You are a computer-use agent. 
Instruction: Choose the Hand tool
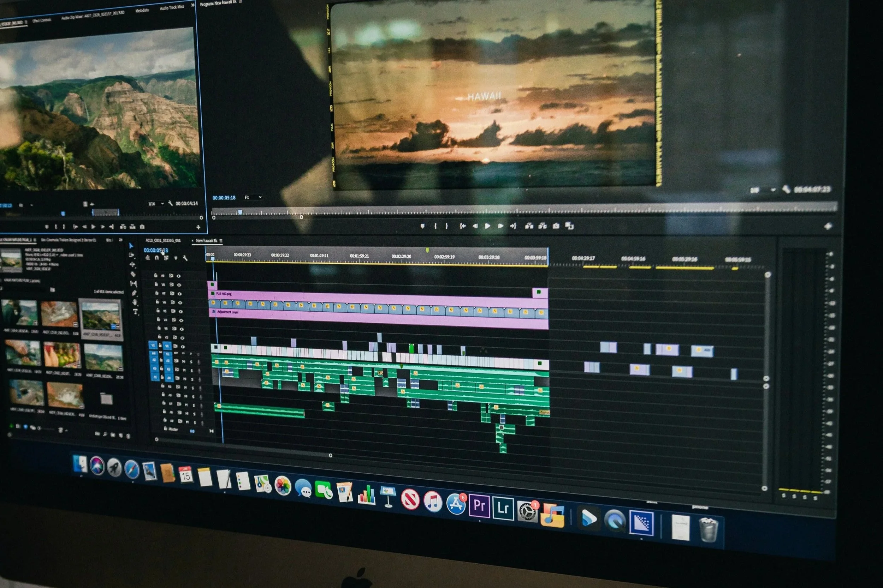(135, 302)
